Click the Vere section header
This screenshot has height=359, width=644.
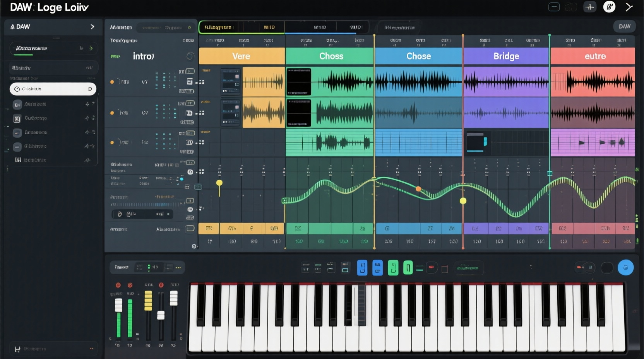(x=241, y=56)
